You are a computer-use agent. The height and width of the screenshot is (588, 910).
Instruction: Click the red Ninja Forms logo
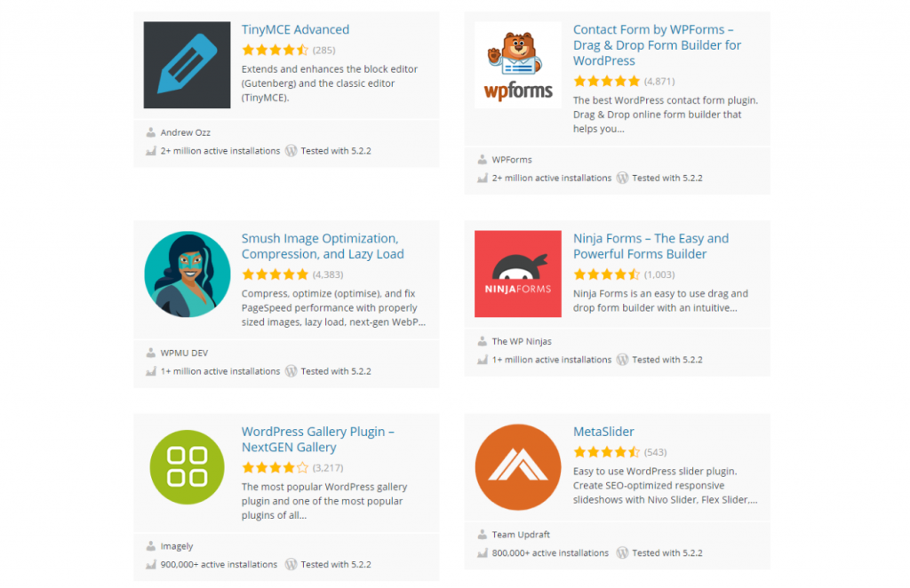pyautogui.click(x=517, y=274)
